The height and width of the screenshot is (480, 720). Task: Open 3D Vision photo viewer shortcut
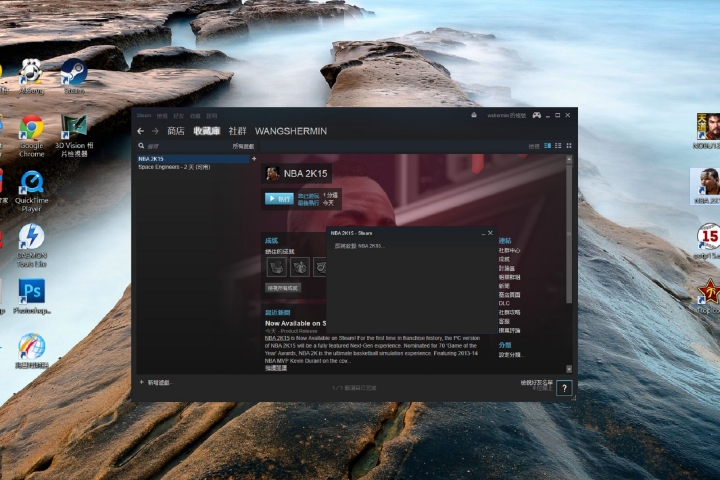tap(74, 136)
